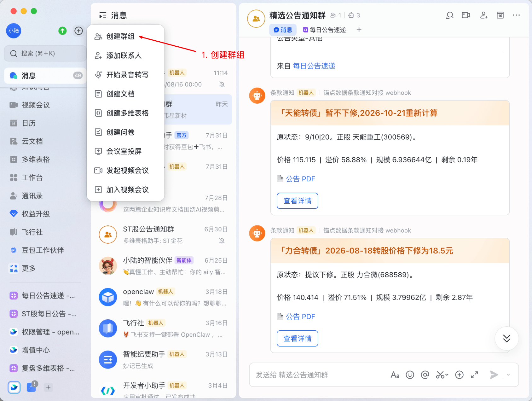Insert an @ mention
The width and height of the screenshot is (532, 401).
click(425, 375)
